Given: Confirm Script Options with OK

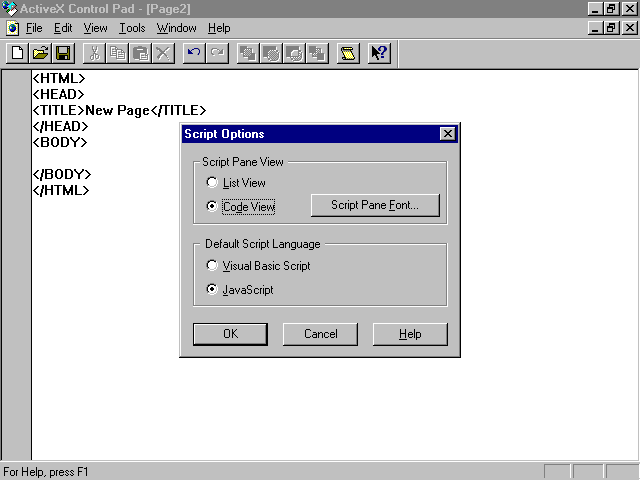Looking at the screenshot, I should (x=230, y=334).
